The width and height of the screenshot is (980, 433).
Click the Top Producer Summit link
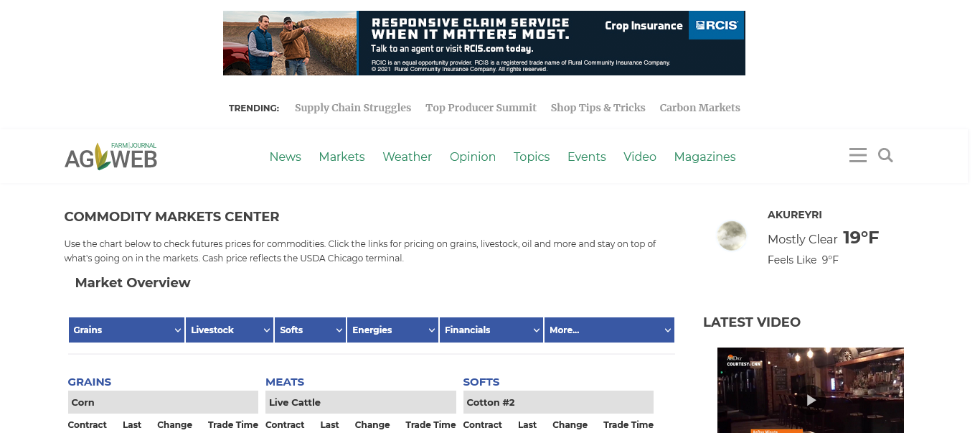pos(481,108)
